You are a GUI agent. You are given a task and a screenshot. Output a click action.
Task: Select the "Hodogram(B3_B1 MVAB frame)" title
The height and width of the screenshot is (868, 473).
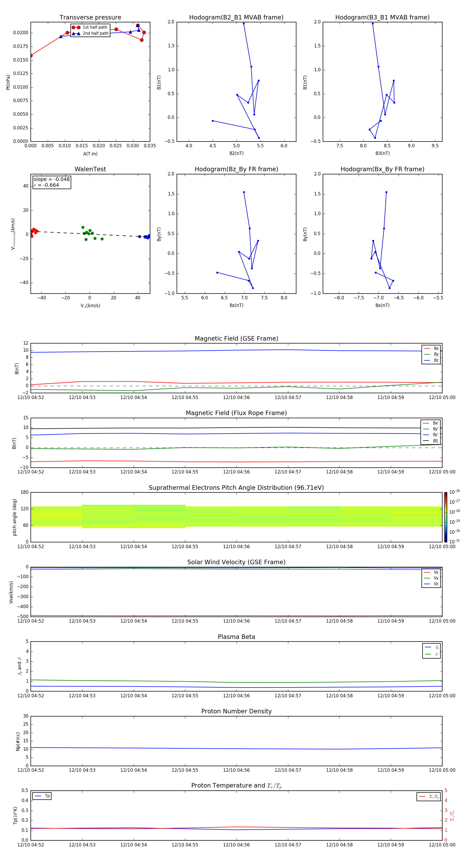(382, 17)
